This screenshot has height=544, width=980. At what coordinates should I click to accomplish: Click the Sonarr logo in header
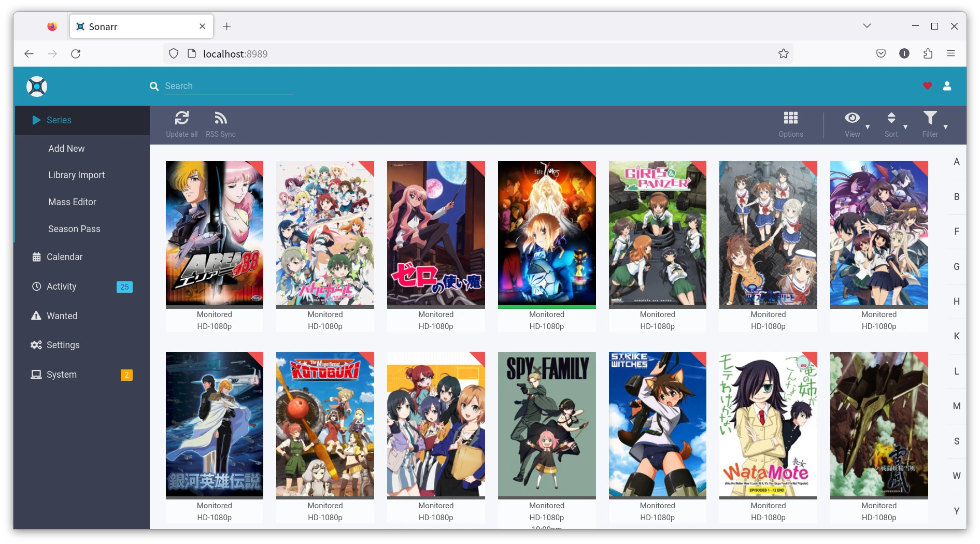pyautogui.click(x=37, y=87)
